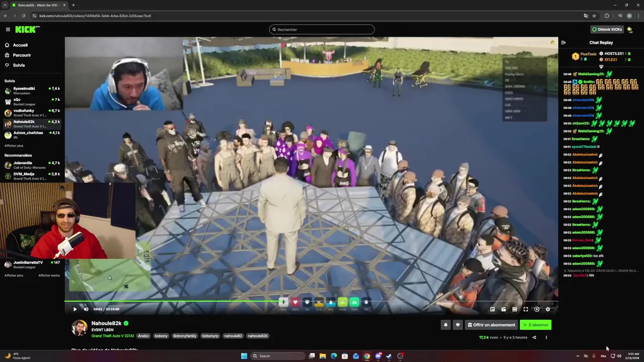Viewport: 644px width, 362px height.
Task: Open playback speed control icon
Action: click(x=537, y=309)
